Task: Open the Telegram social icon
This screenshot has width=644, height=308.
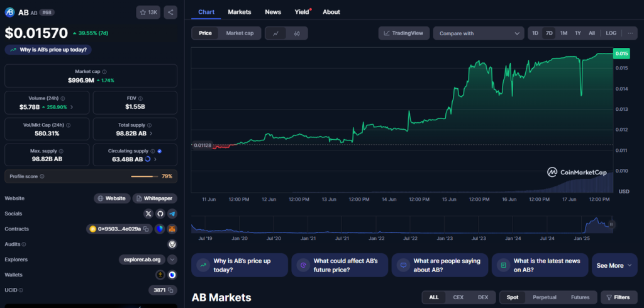Action: click(172, 214)
